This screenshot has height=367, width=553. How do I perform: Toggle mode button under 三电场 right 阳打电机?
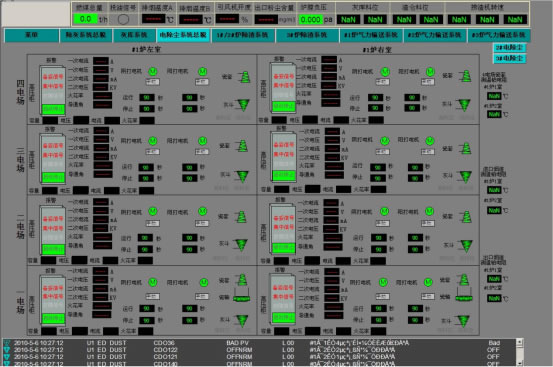427,152
